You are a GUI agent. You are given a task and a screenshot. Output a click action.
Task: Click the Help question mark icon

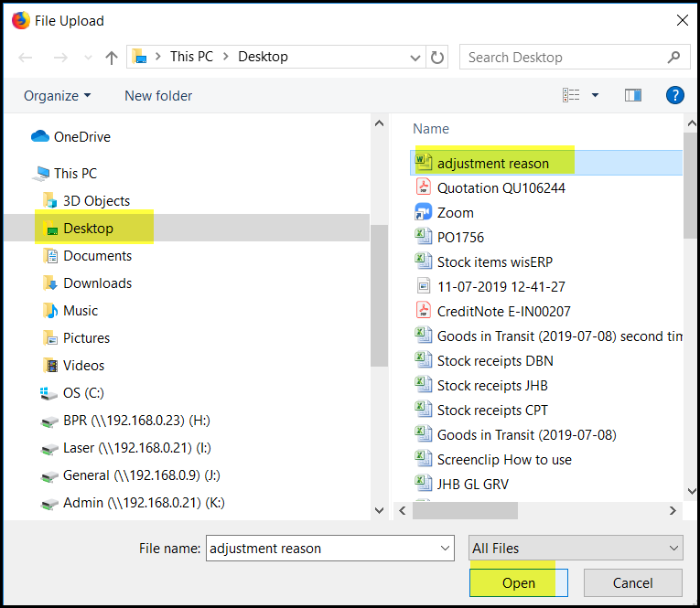[x=675, y=95]
